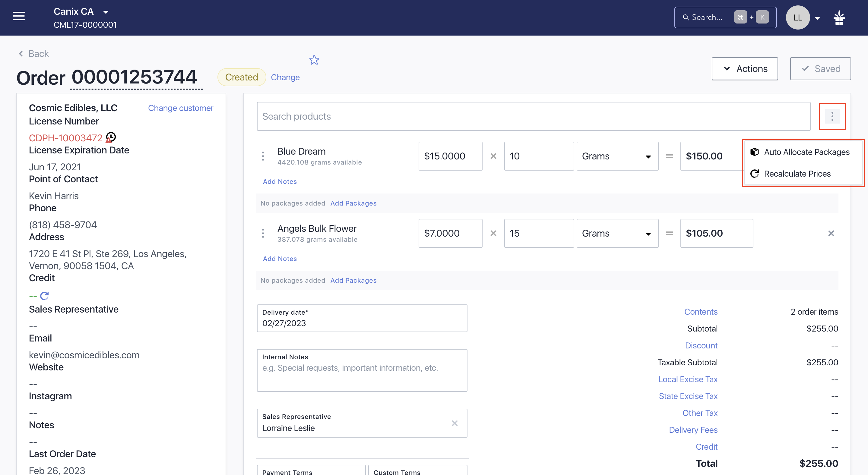Click the gift icon in the top bar
Viewport: 868px width, 475px height.
pyautogui.click(x=839, y=17)
